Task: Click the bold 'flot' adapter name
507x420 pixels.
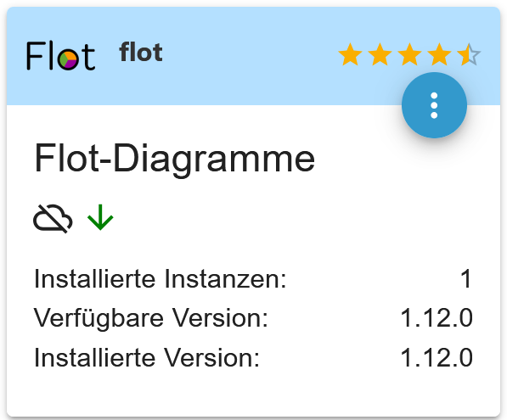Action: [x=141, y=52]
